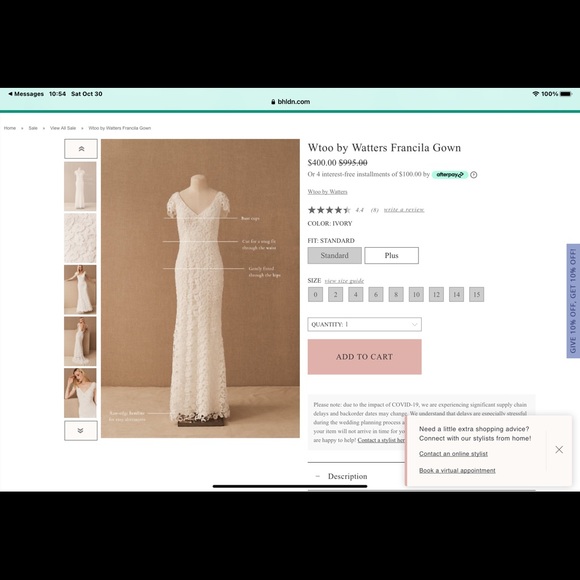The width and height of the screenshot is (580, 580).
Task: Click the battery indicator icon
Action: [x=566, y=94]
